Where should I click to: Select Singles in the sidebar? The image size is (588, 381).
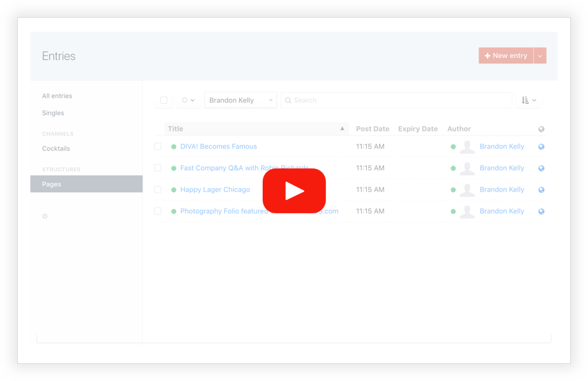[x=53, y=113]
